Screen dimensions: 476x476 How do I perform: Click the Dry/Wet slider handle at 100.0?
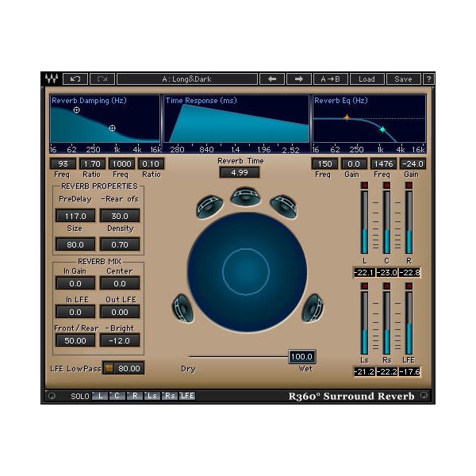click(x=301, y=356)
